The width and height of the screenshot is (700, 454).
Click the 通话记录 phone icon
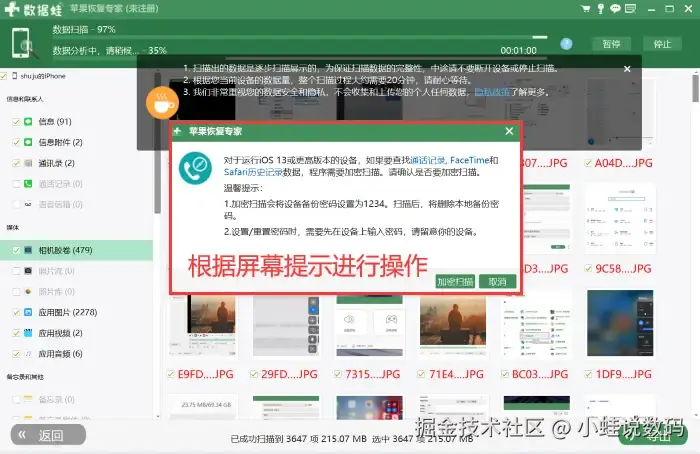pyautogui.click(x=28, y=183)
